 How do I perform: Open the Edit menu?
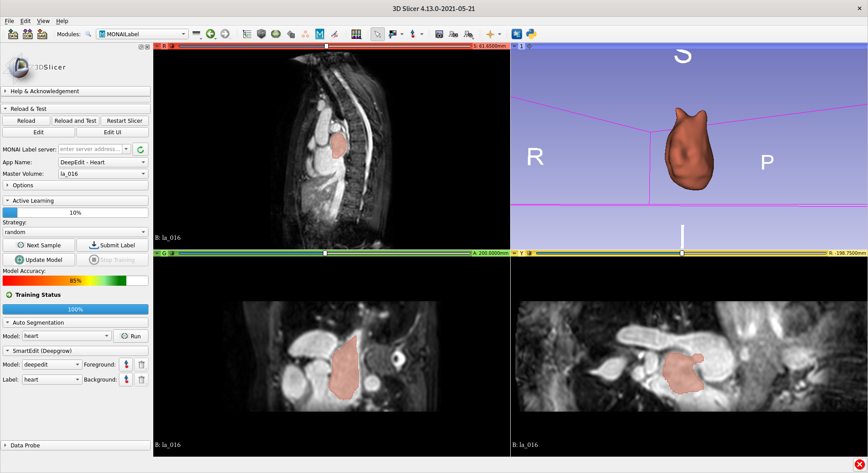[x=26, y=21]
